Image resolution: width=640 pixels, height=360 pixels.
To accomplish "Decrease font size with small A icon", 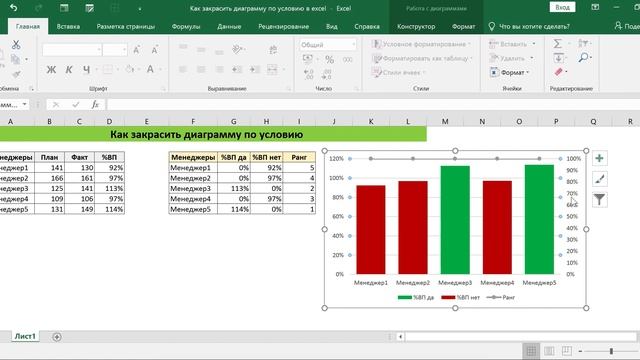I will pyautogui.click(x=154, y=50).
